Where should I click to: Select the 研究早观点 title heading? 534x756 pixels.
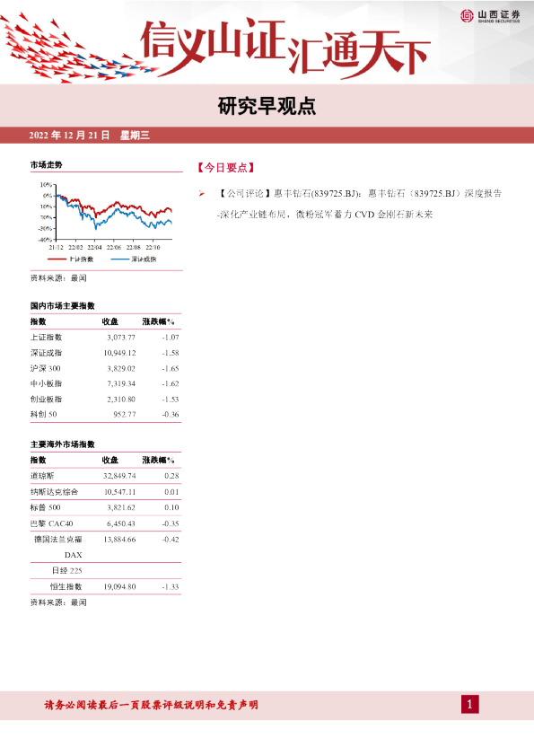[267, 106]
